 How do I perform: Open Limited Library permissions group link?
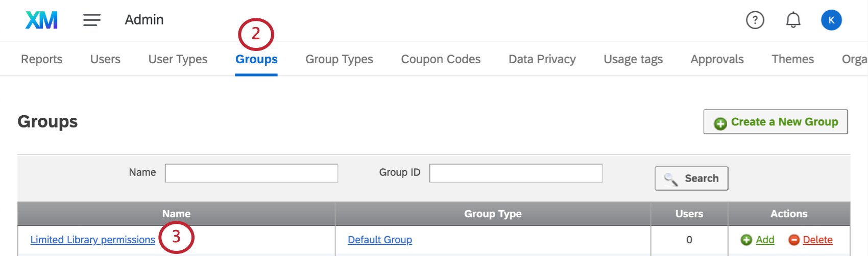(x=92, y=240)
